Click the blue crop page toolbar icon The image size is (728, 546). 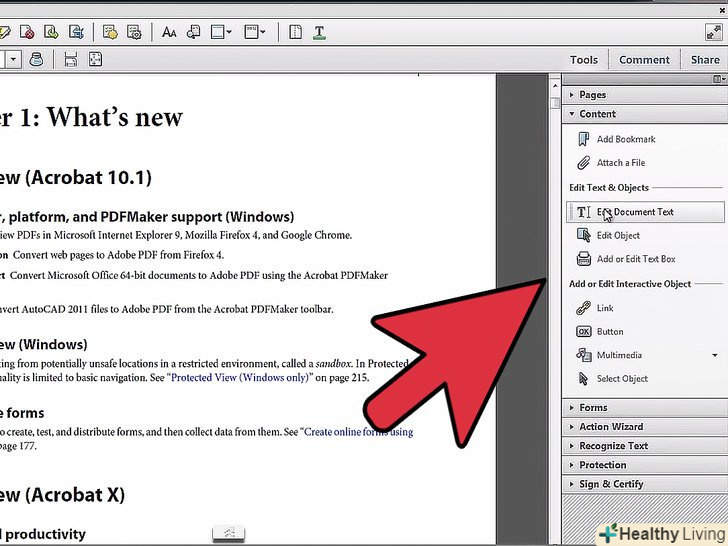76,32
